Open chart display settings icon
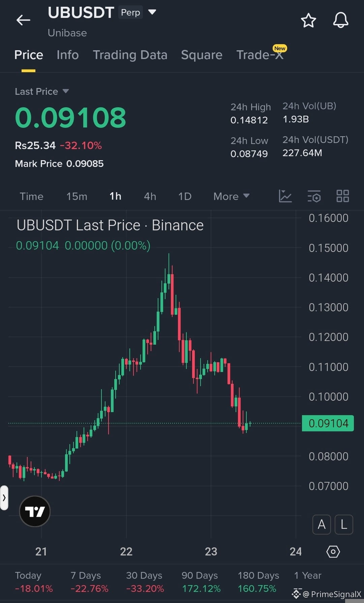 tap(314, 196)
